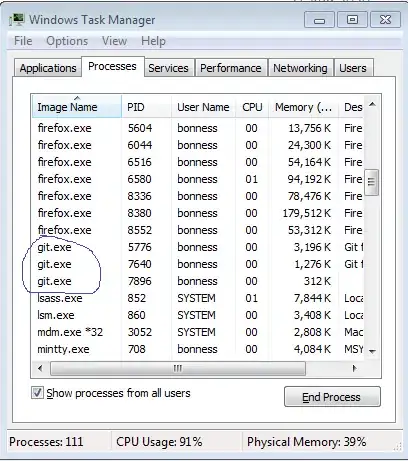Click the Task Manager title bar icon

point(16,20)
